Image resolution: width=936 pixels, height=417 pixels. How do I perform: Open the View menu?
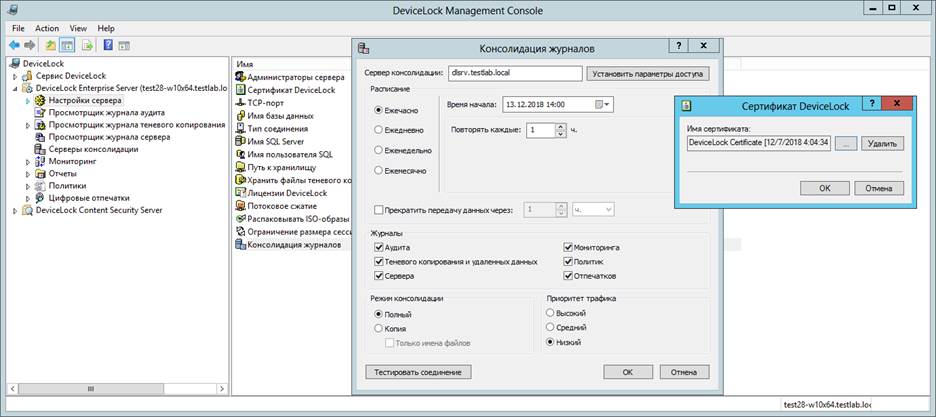coord(78,29)
